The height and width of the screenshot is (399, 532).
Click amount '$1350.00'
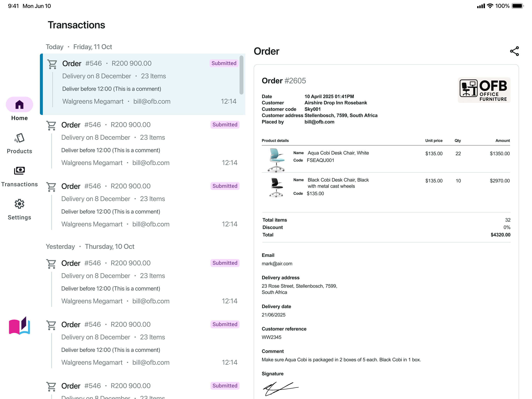[500, 154]
